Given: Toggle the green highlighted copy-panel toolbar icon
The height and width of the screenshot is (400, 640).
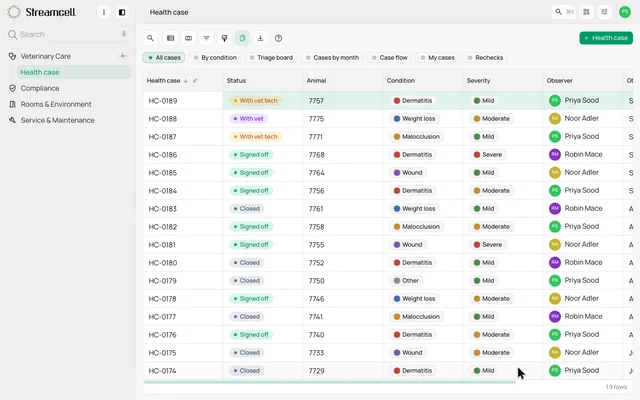Looking at the screenshot, I should pos(242,38).
